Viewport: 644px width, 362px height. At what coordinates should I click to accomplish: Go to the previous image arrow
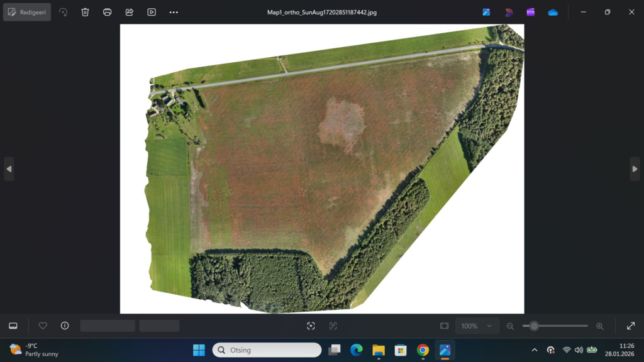tap(9, 169)
